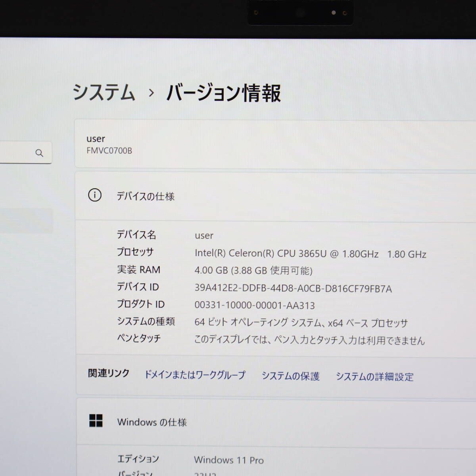This screenshot has height=476, width=476.
Task: Open the システム breadcrumb link
Action: tap(104, 92)
